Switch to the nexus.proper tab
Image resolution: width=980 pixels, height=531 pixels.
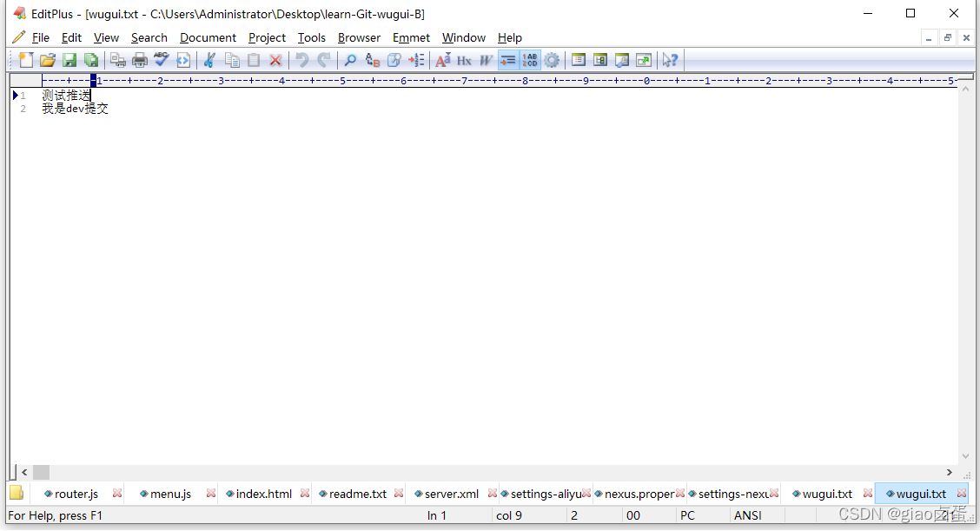pyautogui.click(x=639, y=494)
